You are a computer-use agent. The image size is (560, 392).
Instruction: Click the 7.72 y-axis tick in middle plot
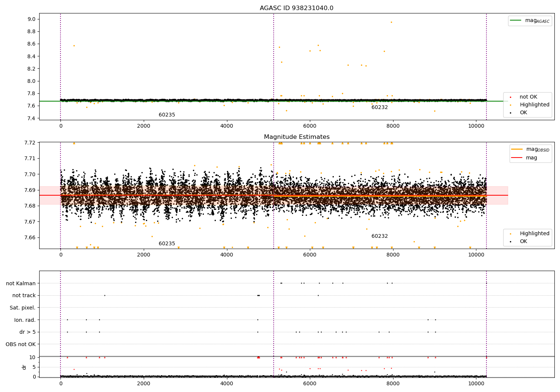(x=30, y=143)
